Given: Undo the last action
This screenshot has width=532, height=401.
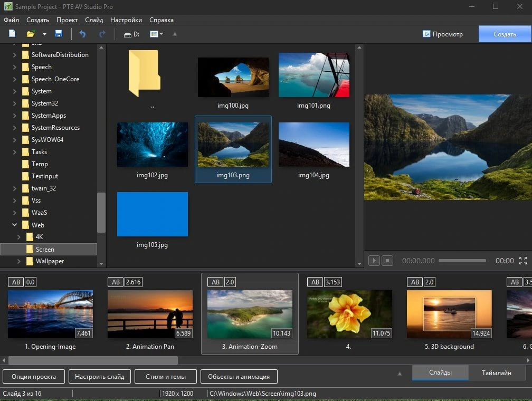Looking at the screenshot, I should [x=82, y=34].
